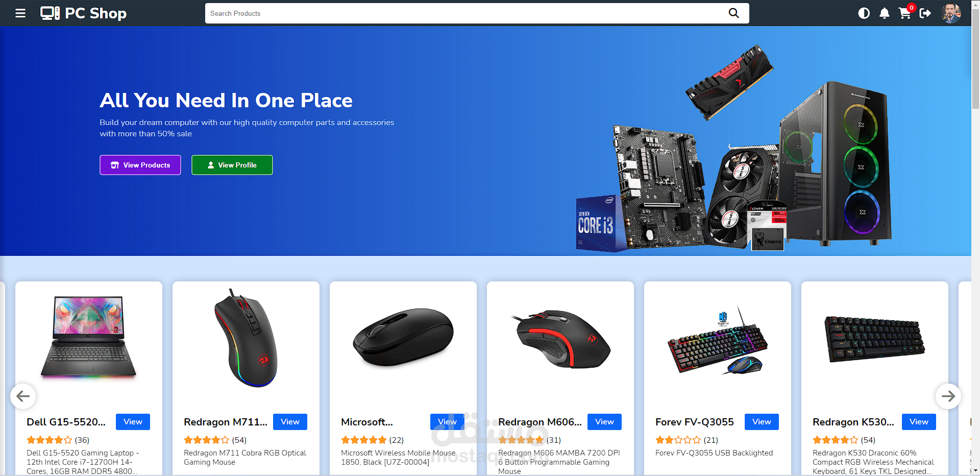Open the notifications bell

pyautogui.click(x=885, y=13)
